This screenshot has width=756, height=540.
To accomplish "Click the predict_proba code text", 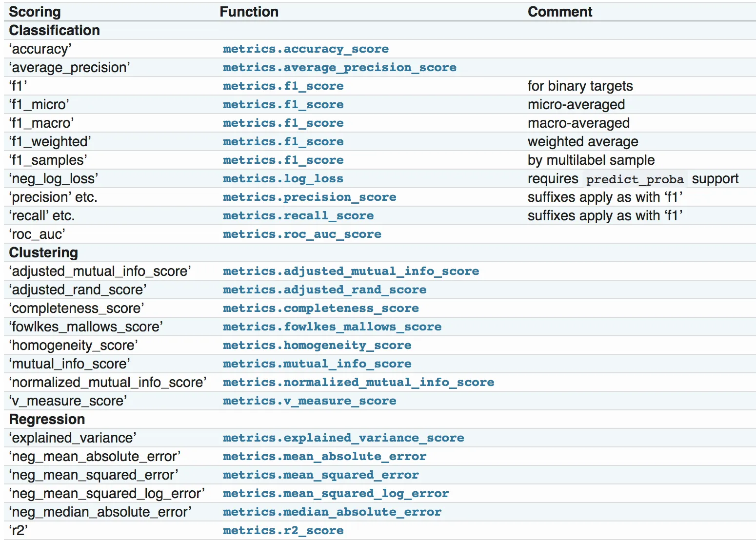I will coord(635,179).
